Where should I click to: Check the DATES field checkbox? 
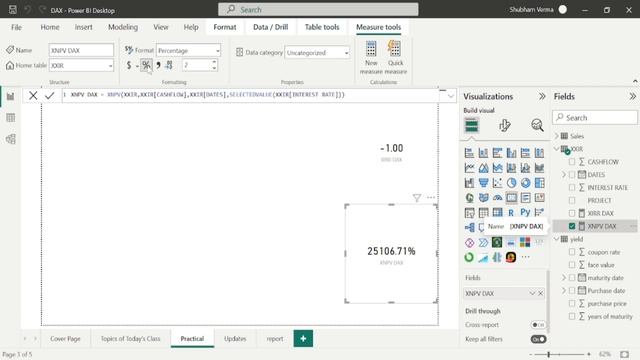tap(572, 175)
